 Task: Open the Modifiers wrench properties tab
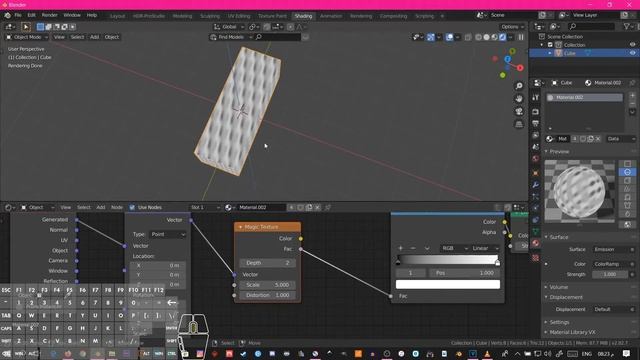tap(536, 185)
